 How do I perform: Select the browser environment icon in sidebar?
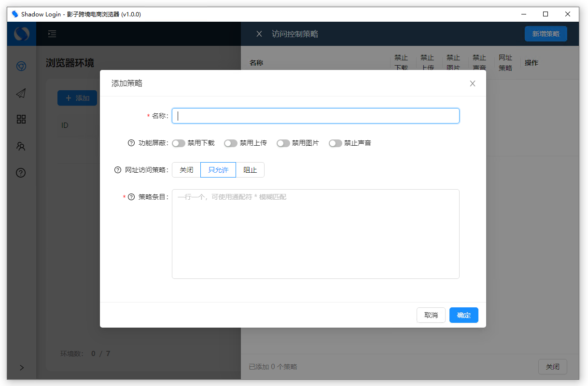click(21, 66)
